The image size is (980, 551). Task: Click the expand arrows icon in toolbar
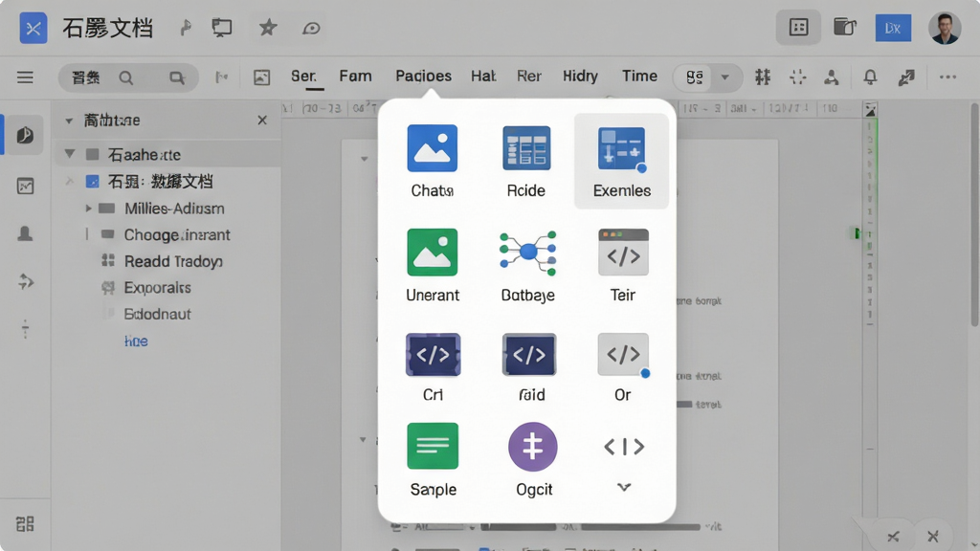tap(906, 77)
